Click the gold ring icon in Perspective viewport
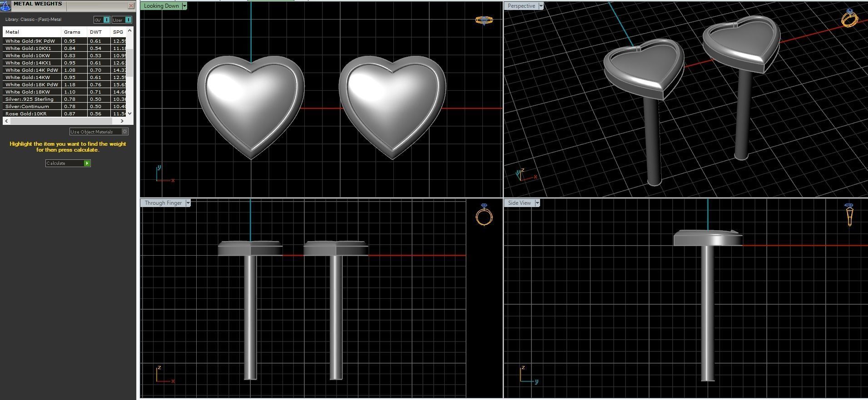The height and width of the screenshot is (400, 868). point(849,18)
